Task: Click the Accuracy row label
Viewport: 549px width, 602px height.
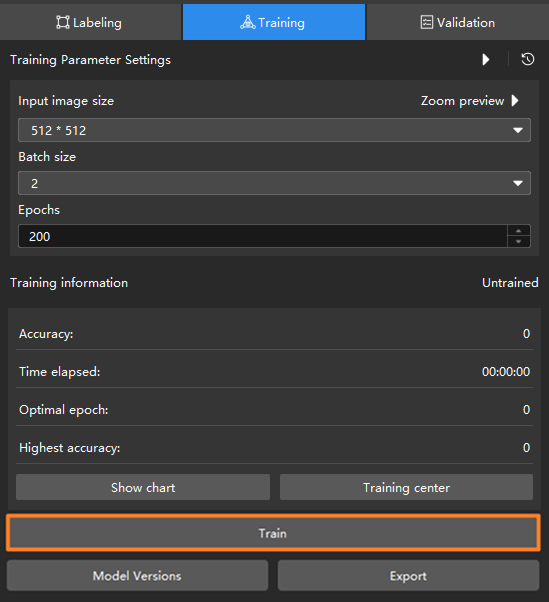Action: coord(46,334)
